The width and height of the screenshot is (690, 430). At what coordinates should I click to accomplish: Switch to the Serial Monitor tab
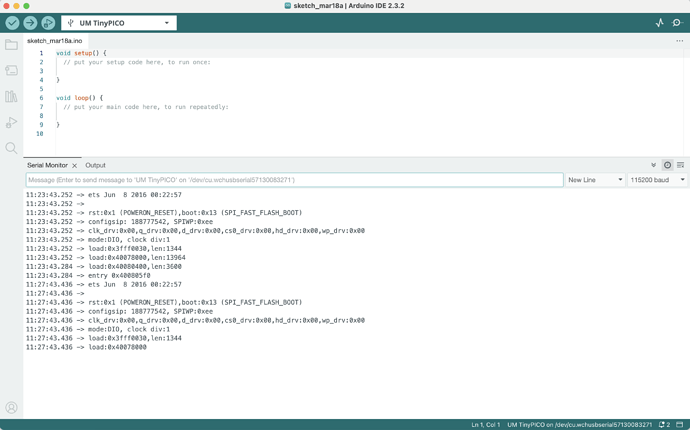click(x=48, y=165)
